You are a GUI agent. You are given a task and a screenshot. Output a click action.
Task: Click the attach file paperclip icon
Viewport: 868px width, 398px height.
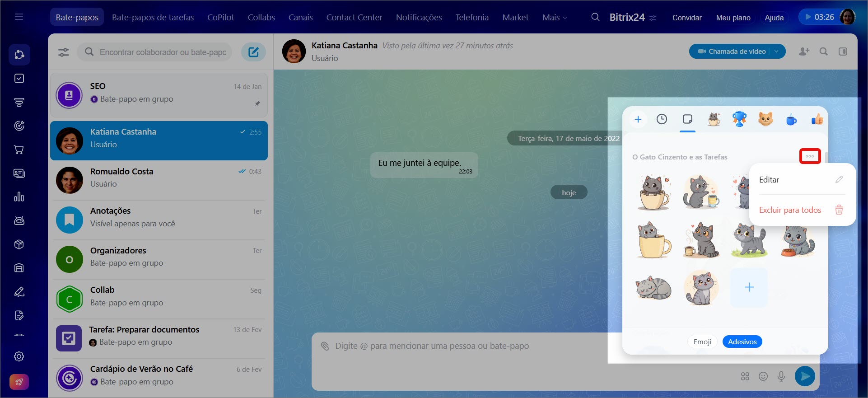(x=325, y=346)
